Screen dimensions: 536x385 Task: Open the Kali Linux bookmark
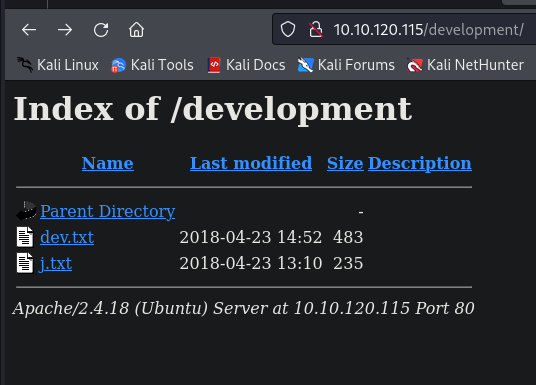58,65
